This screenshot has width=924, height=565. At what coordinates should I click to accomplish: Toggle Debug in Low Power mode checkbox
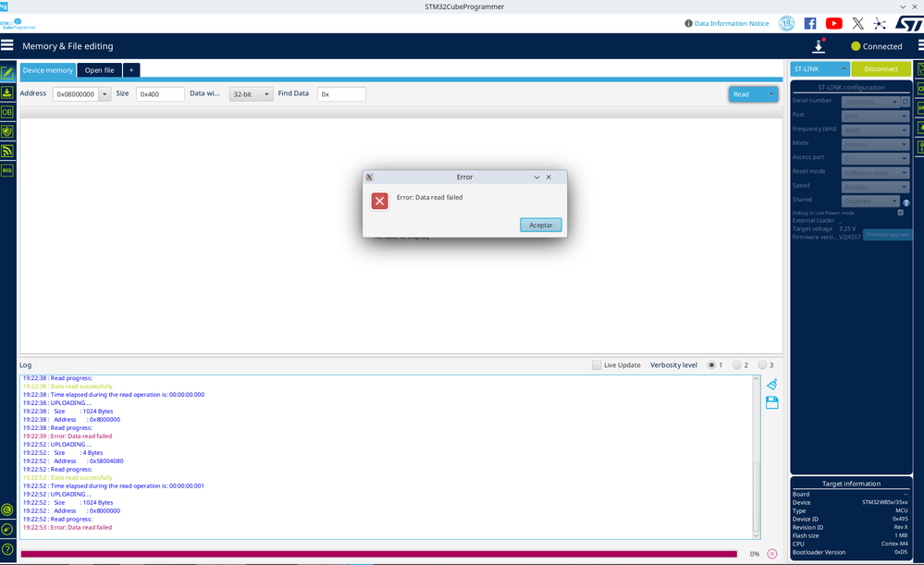pos(901,213)
